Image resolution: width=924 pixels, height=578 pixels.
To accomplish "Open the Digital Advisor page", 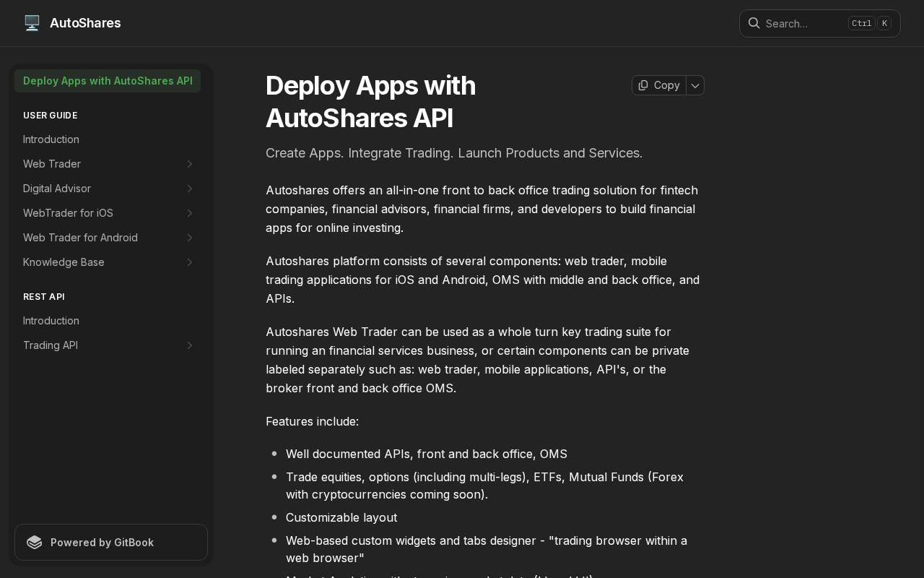I will (57, 189).
